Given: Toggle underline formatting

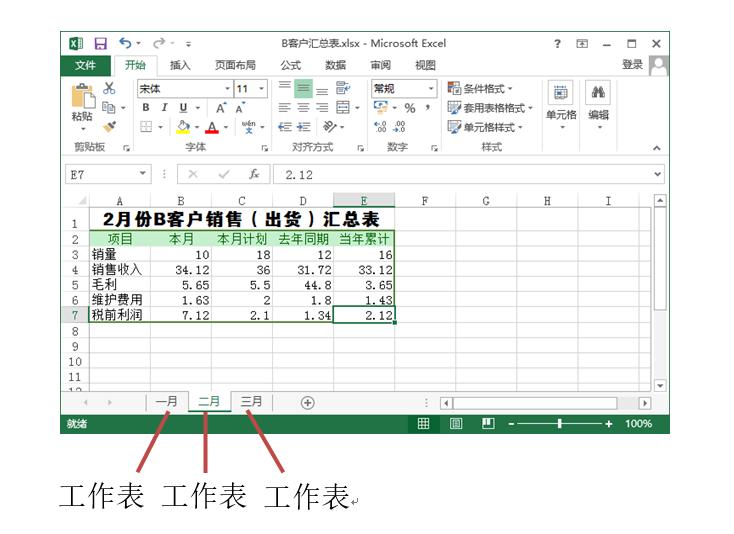Looking at the screenshot, I should click(183, 108).
